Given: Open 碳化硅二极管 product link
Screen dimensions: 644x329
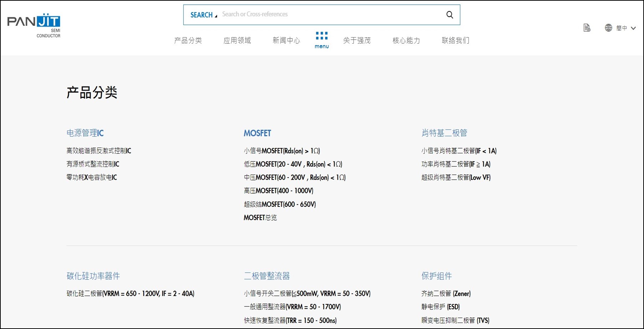Looking at the screenshot, I should click(x=130, y=294).
